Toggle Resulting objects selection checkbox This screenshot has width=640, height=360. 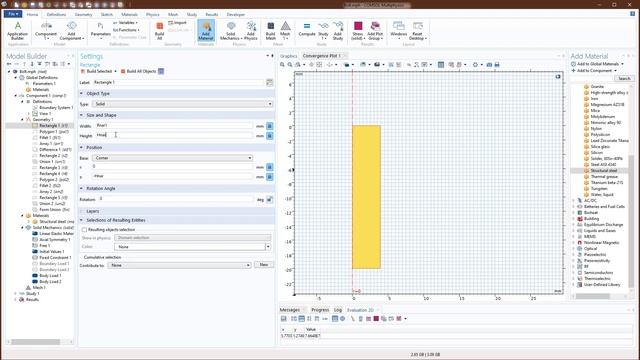coord(84,230)
